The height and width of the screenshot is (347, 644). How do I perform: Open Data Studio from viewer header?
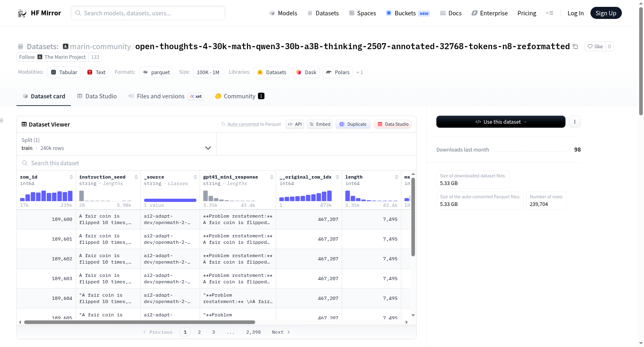coord(392,124)
